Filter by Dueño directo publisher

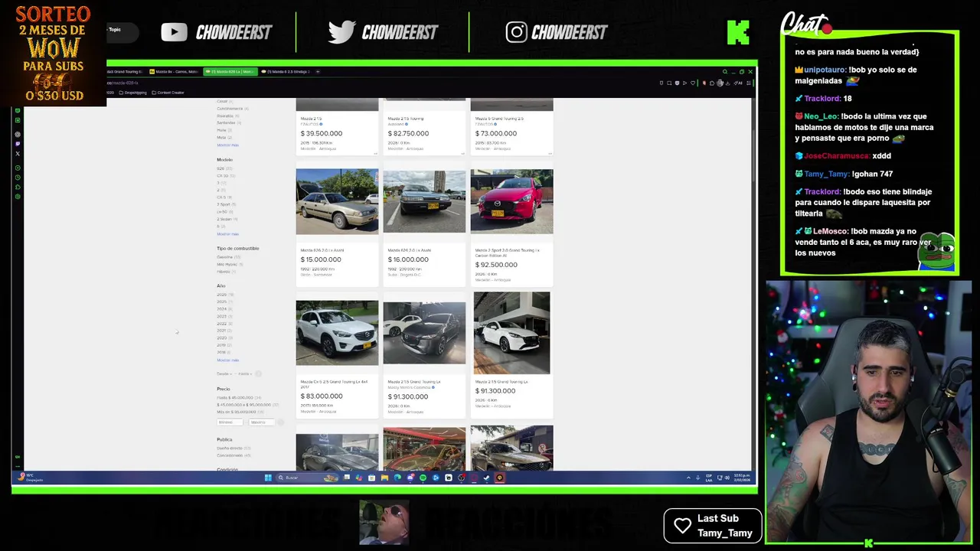(233, 448)
